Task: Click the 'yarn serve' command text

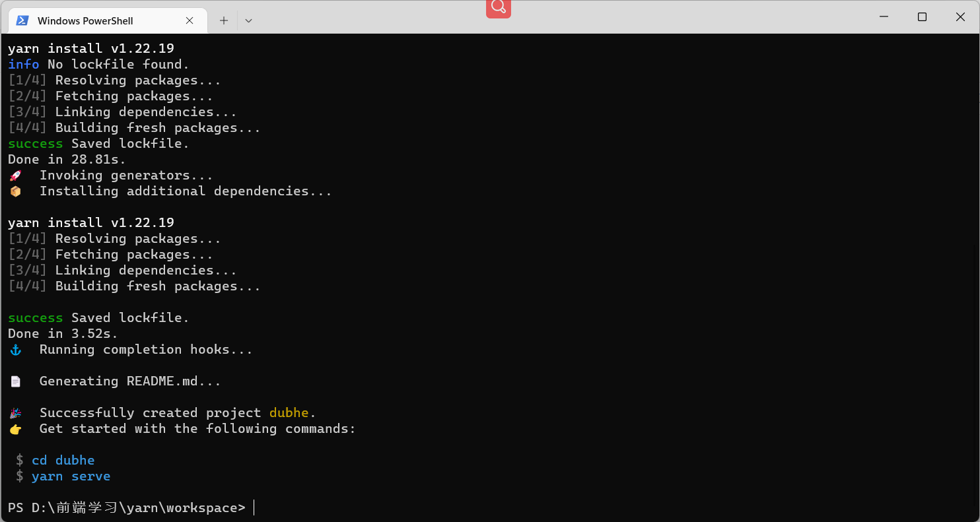Action: (71, 476)
